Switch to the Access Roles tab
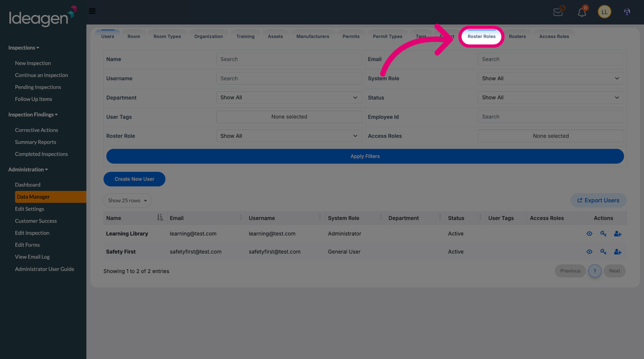644x359 pixels. click(554, 36)
